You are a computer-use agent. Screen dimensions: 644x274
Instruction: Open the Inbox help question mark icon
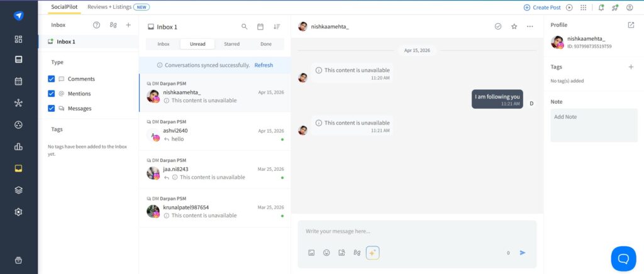click(x=96, y=25)
